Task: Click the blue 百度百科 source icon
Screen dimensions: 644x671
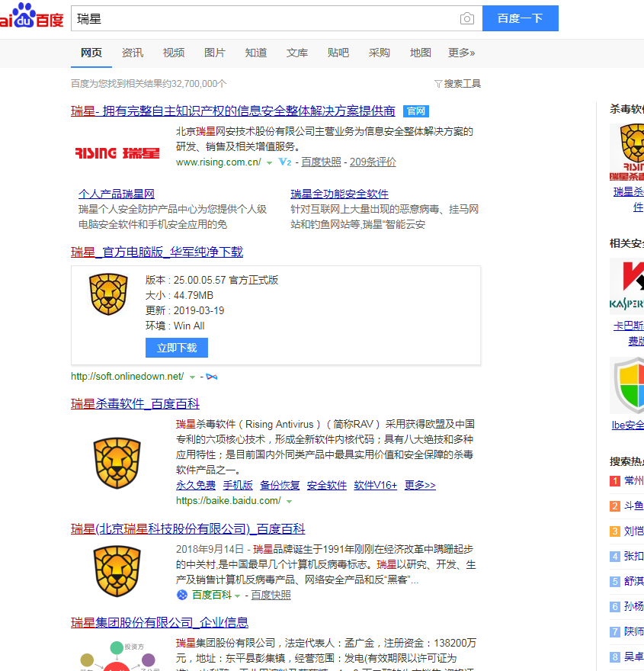Action: [182, 595]
